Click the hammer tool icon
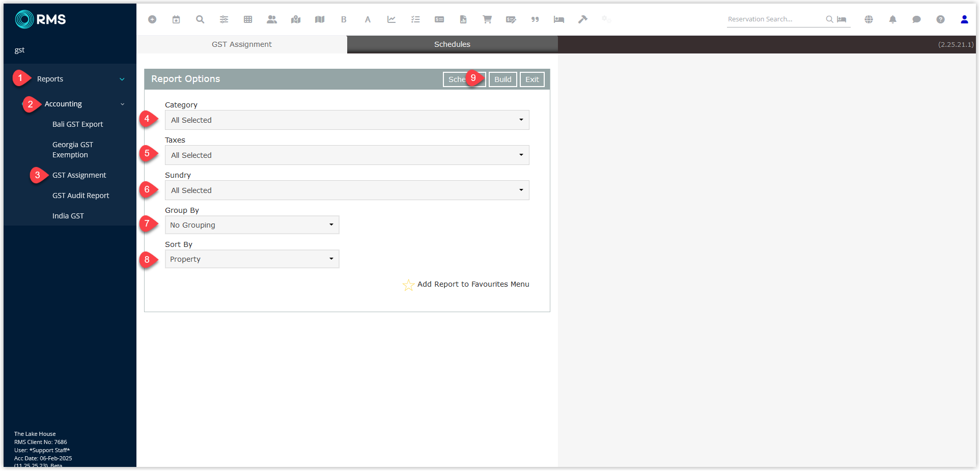The width and height of the screenshot is (980, 471). pos(583,19)
